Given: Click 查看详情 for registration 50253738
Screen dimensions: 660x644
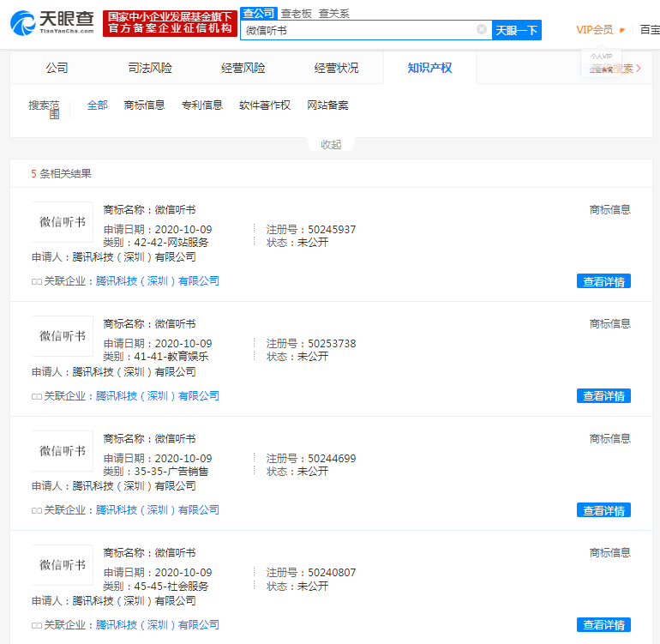Looking at the screenshot, I should 603,396.
